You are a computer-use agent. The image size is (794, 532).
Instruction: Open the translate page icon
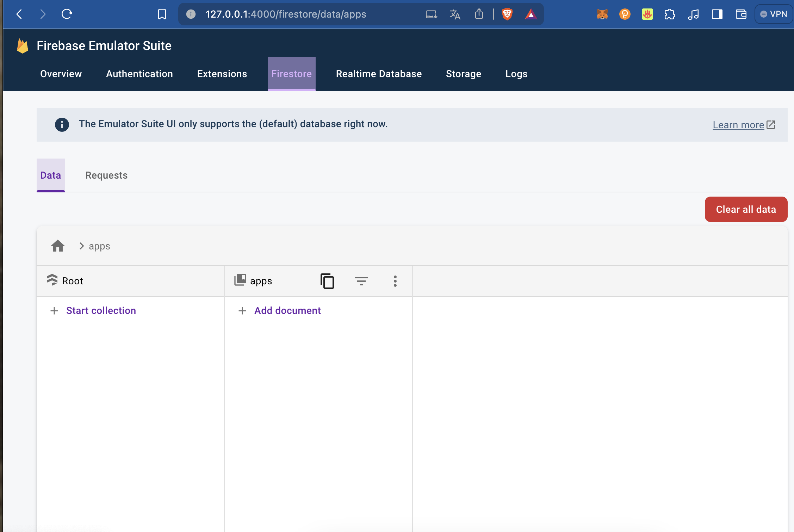pyautogui.click(x=455, y=14)
